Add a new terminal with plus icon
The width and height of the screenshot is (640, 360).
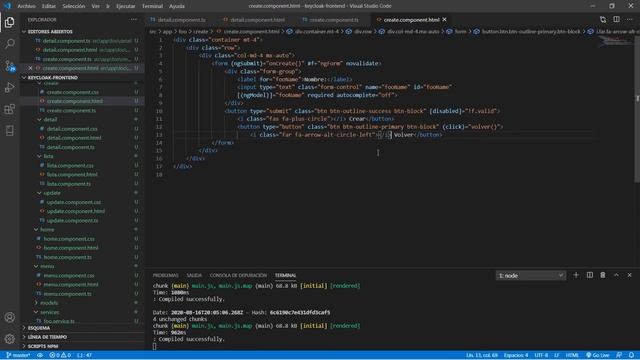(576, 275)
